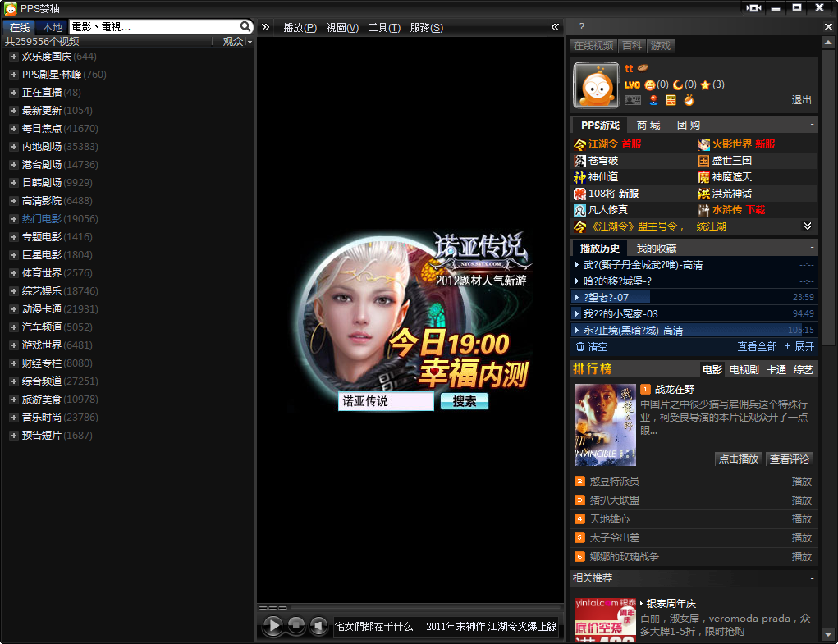
Task: Expand the 高清影院 category
Action: pyautogui.click(x=14, y=201)
